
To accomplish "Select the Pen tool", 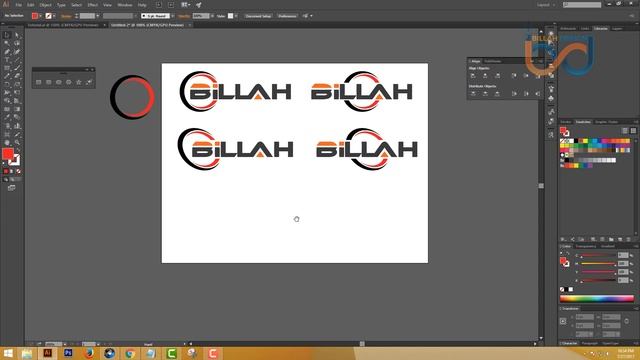I will [x=7, y=52].
